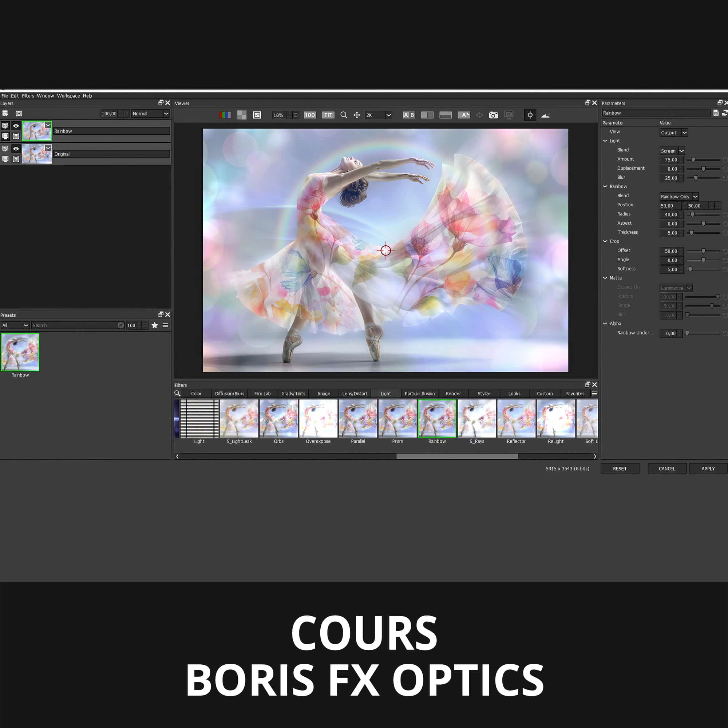
Task: Click the snapshot camera icon
Action: [x=493, y=115]
